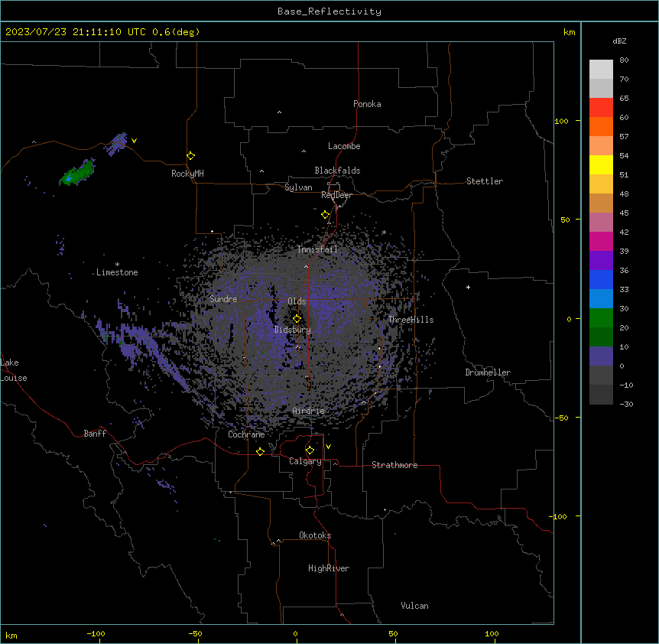Click the yellow diamond marker between Olds and Didsbury
Screen dimensions: 659x644
click(297, 318)
